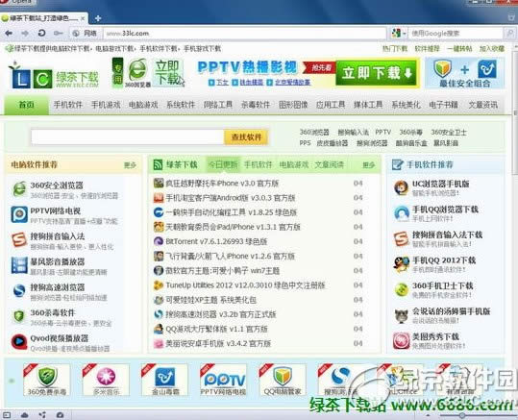Open the key password wand icon

click(x=58, y=33)
